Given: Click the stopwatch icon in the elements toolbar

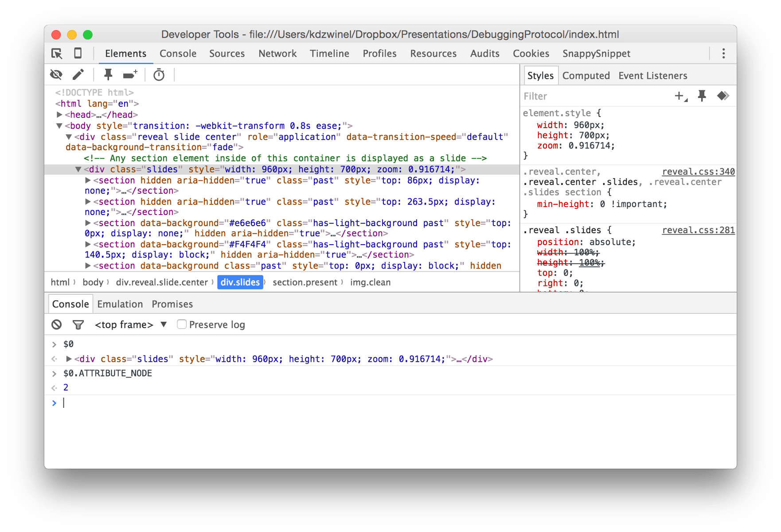Looking at the screenshot, I should (159, 74).
